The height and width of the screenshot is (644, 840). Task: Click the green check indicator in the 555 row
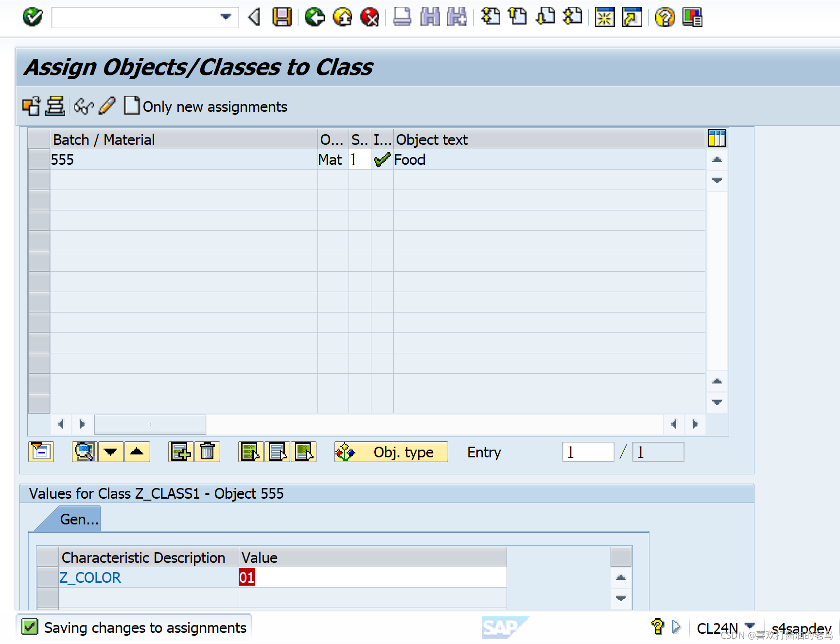point(382,159)
